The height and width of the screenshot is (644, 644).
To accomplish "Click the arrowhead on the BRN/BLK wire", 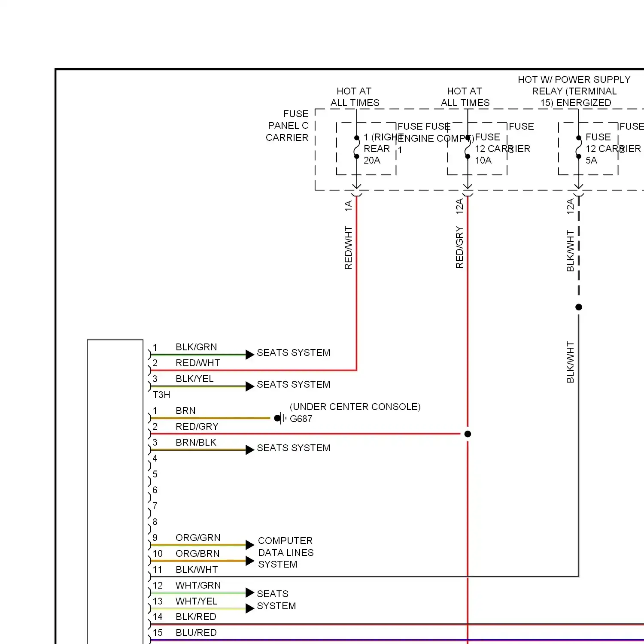I will tap(250, 450).
